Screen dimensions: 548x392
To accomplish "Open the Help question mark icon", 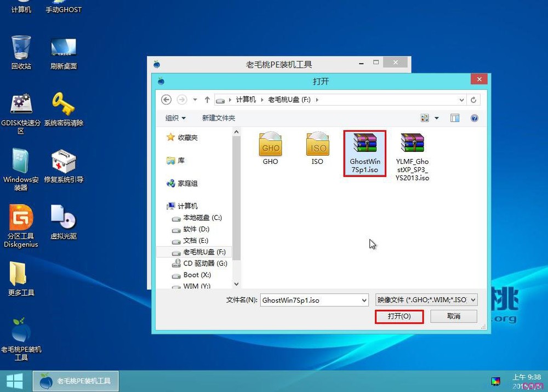I will click(x=474, y=118).
